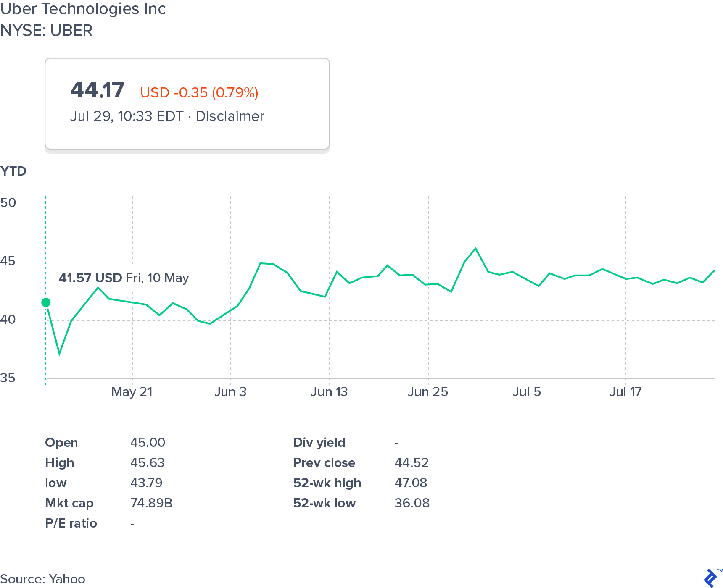Click the 44.17 current price
Image resolution: width=723 pixels, height=588 pixels.
(x=98, y=90)
